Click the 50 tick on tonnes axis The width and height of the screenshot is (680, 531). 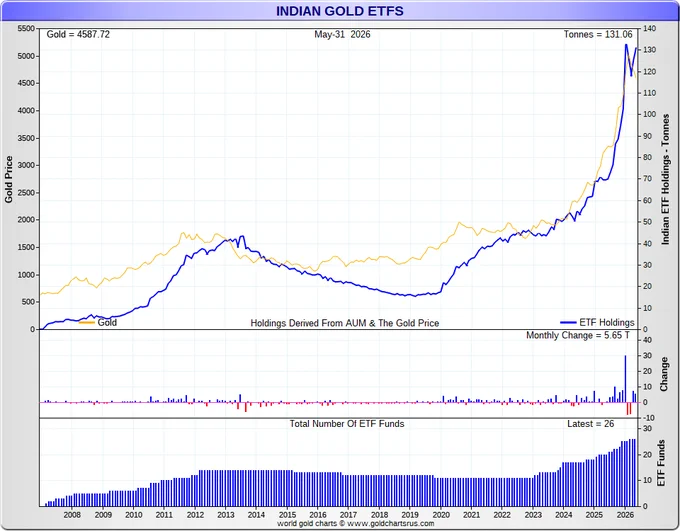647,222
